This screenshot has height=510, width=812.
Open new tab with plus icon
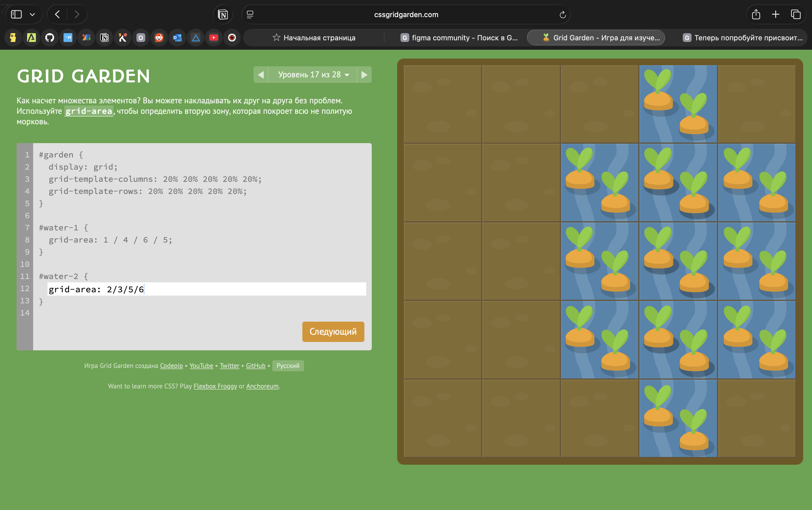(776, 14)
